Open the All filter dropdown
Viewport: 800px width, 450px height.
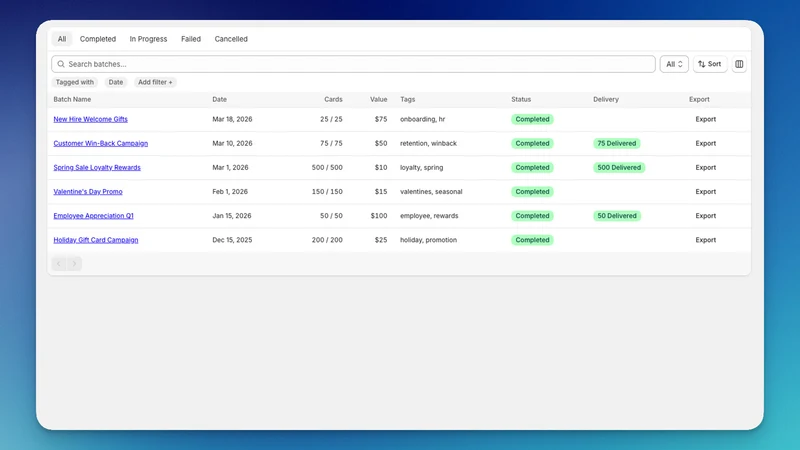(674, 64)
